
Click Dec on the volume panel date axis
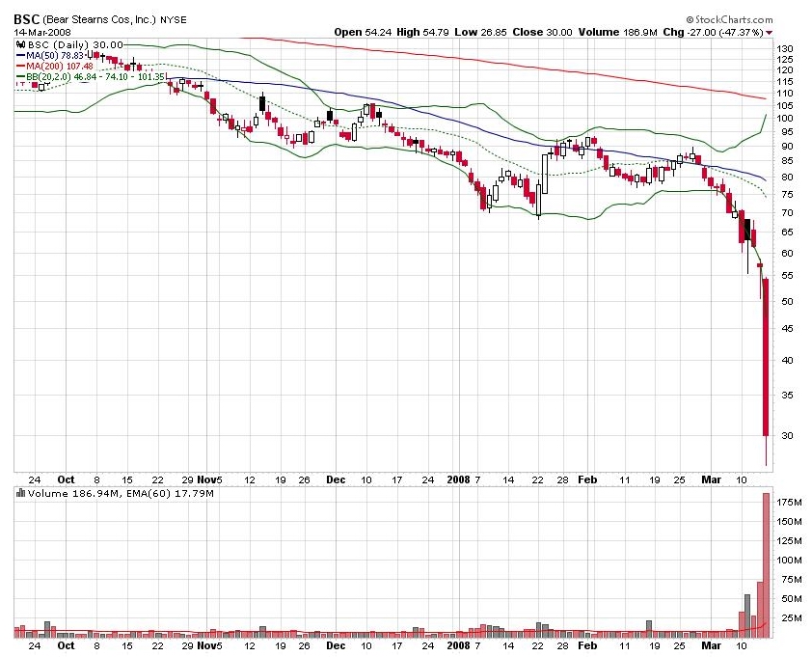(336, 645)
